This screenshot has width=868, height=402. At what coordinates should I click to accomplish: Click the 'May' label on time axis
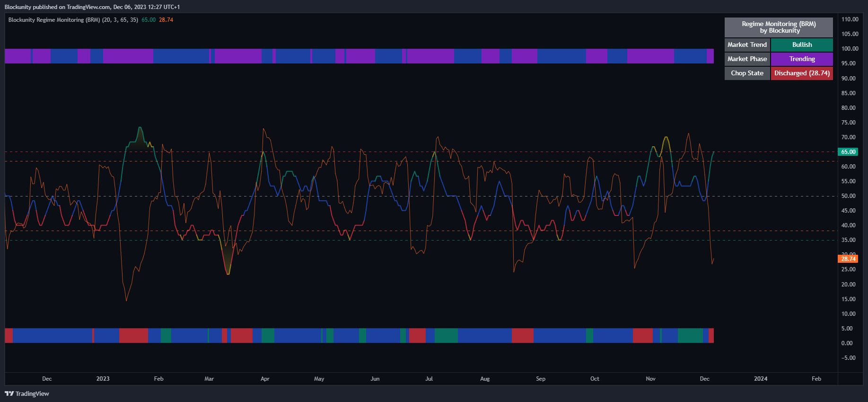(319, 379)
